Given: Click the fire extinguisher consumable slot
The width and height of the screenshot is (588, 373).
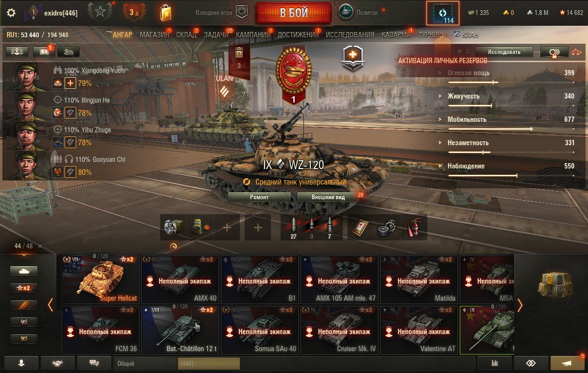Looking at the screenshot, I should [414, 227].
